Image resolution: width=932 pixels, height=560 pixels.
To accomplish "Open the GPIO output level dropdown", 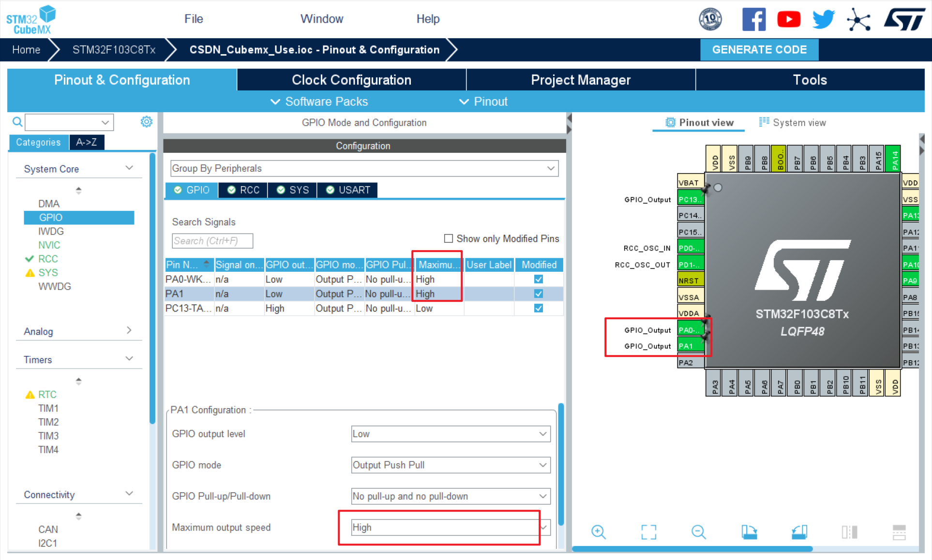I will point(451,434).
